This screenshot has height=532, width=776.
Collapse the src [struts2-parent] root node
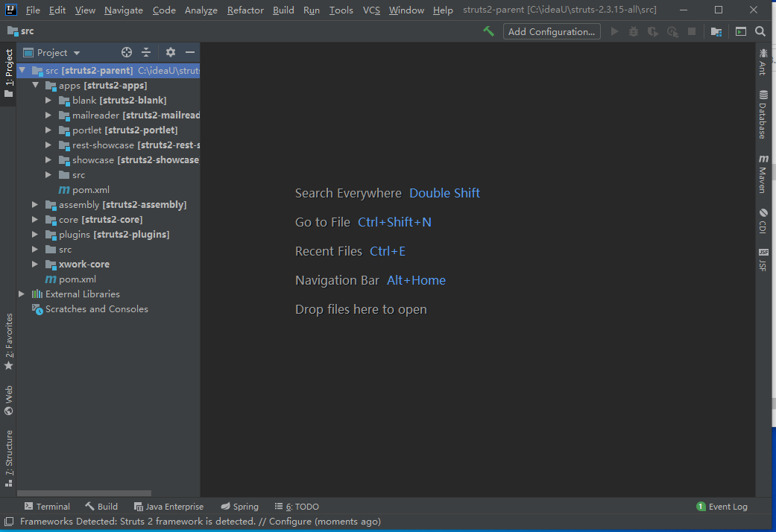coord(22,70)
